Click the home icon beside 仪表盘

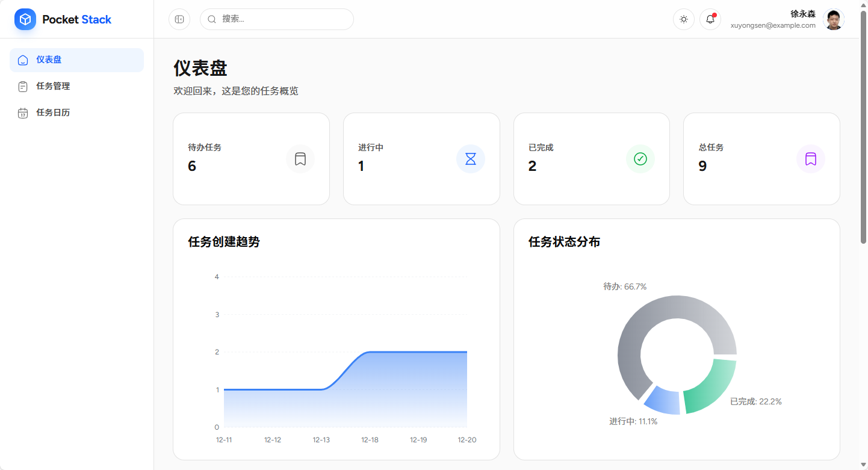[x=23, y=60]
